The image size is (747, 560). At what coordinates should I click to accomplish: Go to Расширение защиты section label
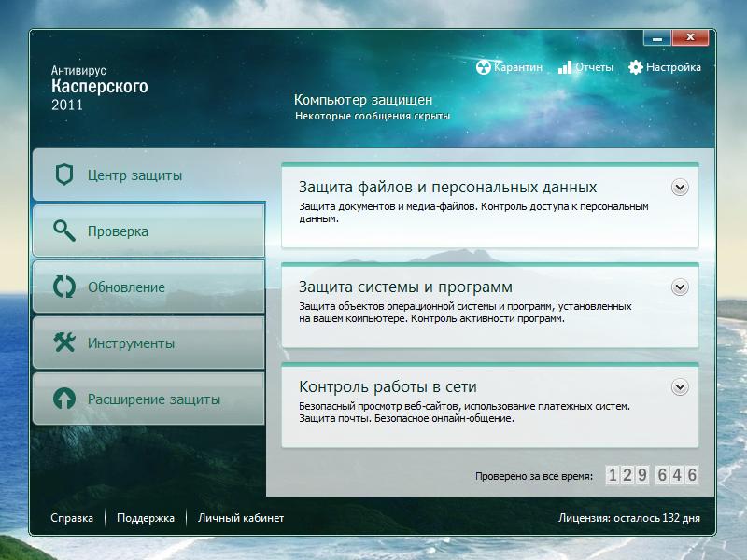click(154, 399)
